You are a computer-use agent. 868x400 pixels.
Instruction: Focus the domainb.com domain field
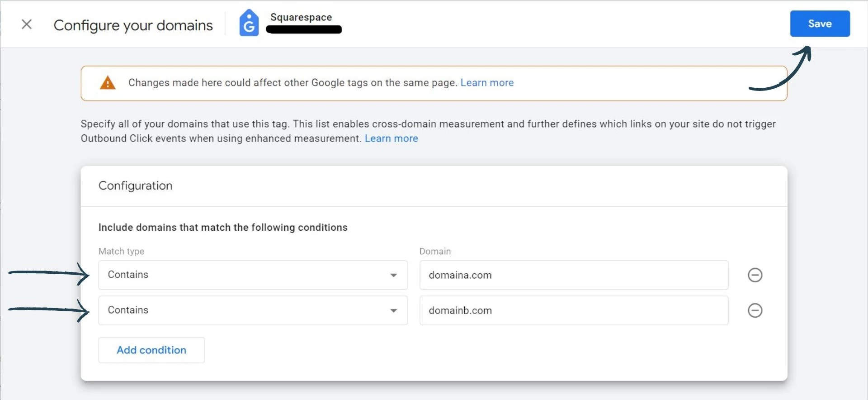click(573, 310)
